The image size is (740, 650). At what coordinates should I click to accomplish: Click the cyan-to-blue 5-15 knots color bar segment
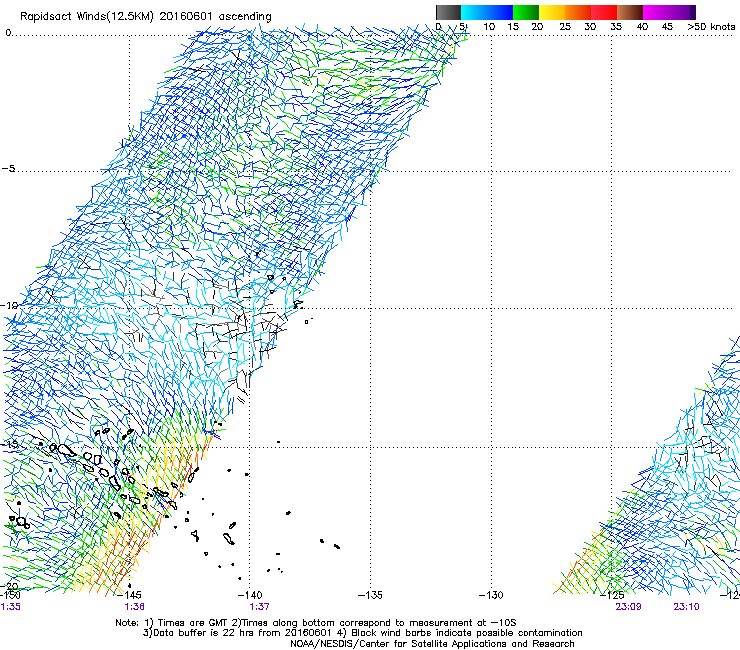click(487, 12)
